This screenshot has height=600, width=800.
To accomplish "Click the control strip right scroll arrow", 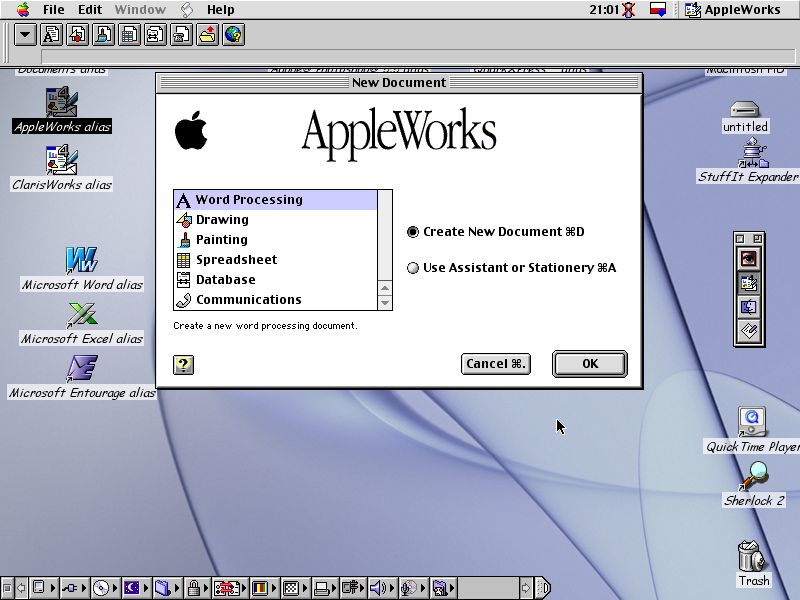I will pos(526,588).
